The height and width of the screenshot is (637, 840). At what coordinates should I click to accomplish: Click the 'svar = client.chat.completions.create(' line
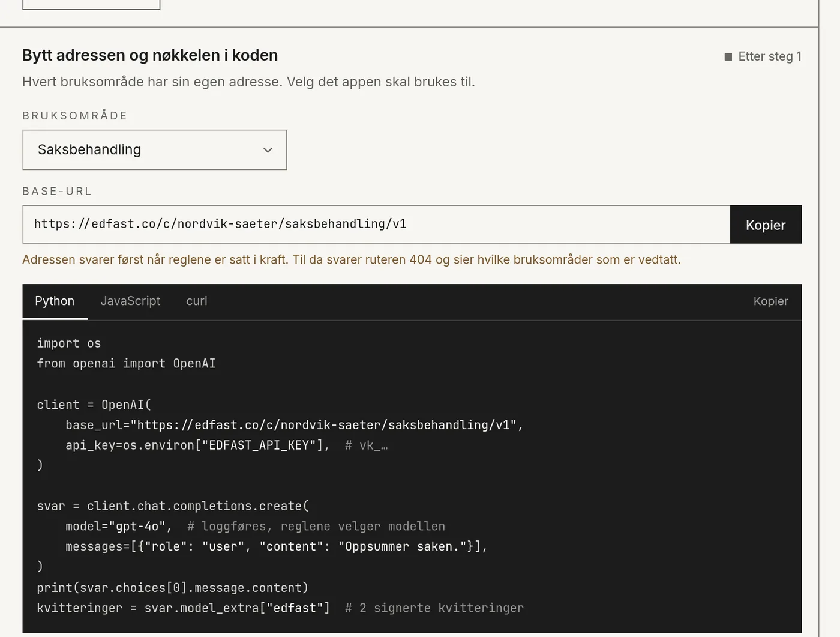coord(173,506)
